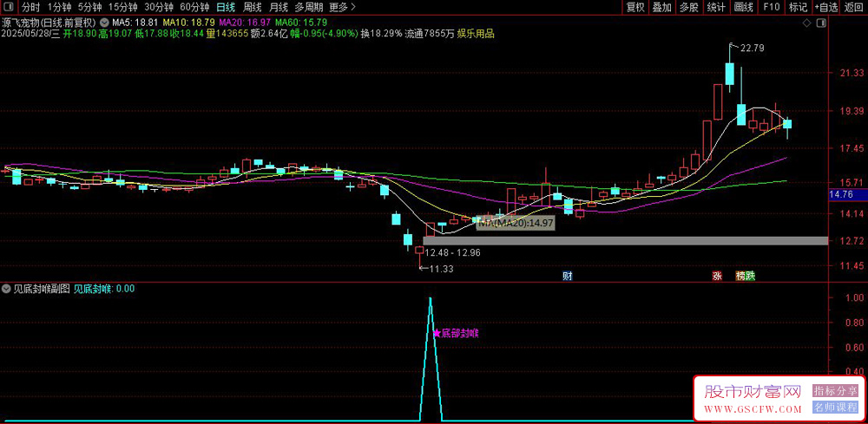Click the diamond icon above the chart
This screenshot has width=868, height=424.
tap(807, 23)
